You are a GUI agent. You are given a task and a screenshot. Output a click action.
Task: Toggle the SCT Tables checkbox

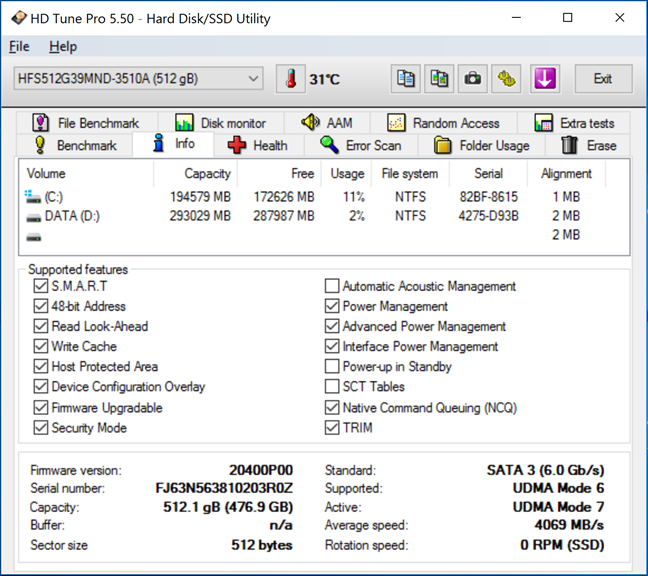pos(332,386)
